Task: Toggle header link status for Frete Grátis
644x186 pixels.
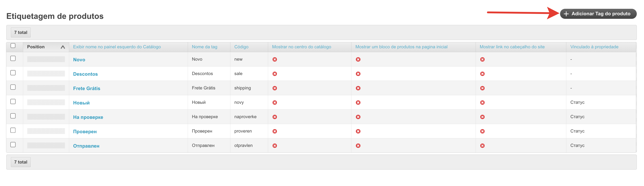Action: 482,88
